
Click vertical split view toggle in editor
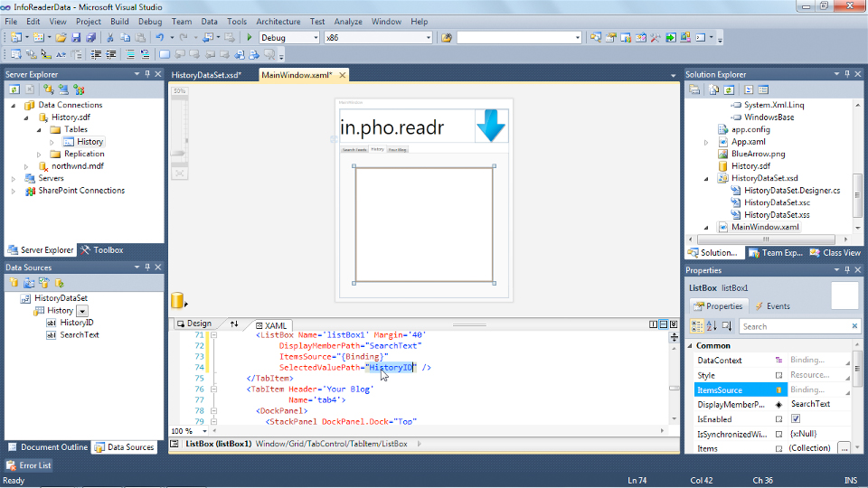[x=653, y=324]
